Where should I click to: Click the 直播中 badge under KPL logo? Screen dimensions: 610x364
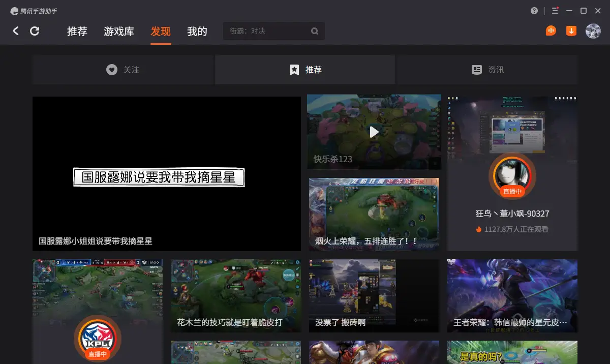click(97, 354)
